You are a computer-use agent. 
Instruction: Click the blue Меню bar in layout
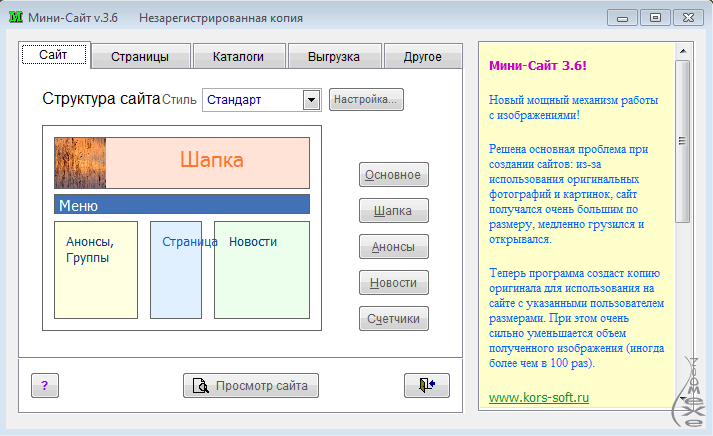click(x=181, y=205)
